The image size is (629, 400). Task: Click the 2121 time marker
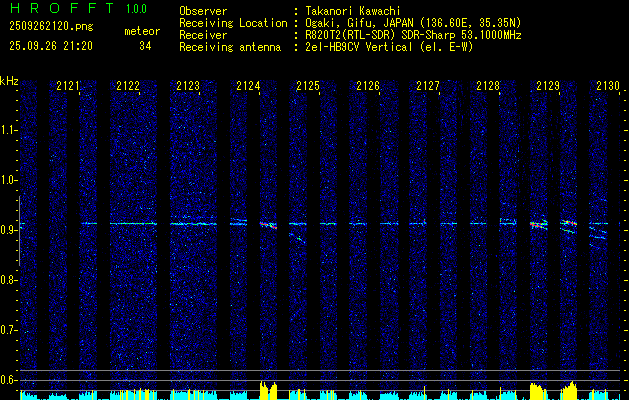(68, 85)
